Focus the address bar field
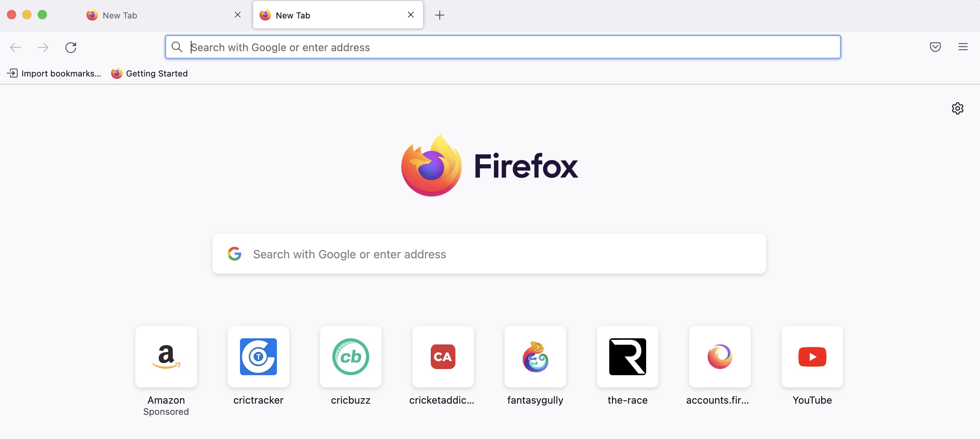The height and width of the screenshot is (439, 980). pos(503,47)
